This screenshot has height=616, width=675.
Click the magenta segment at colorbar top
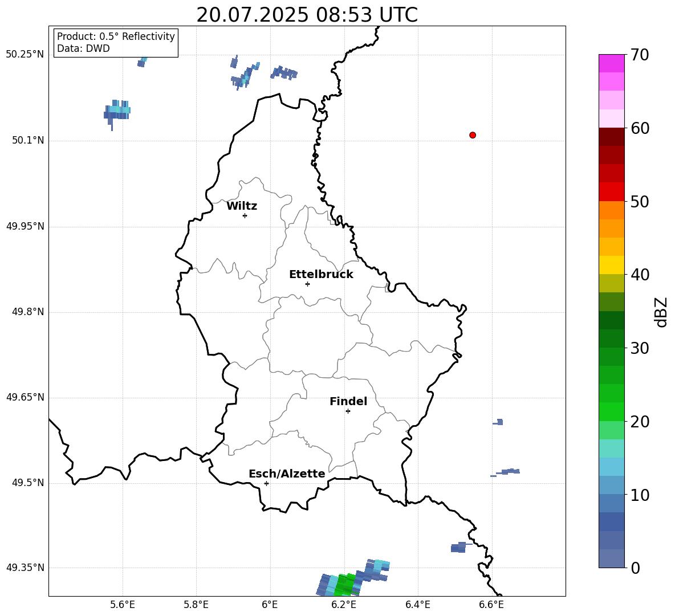pyautogui.click(x=612, y=63)
